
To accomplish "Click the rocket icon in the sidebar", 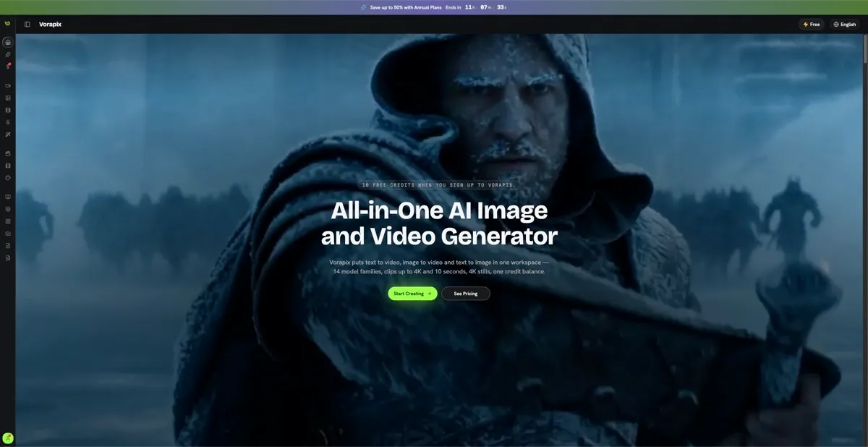I will (x=8, y=54).
